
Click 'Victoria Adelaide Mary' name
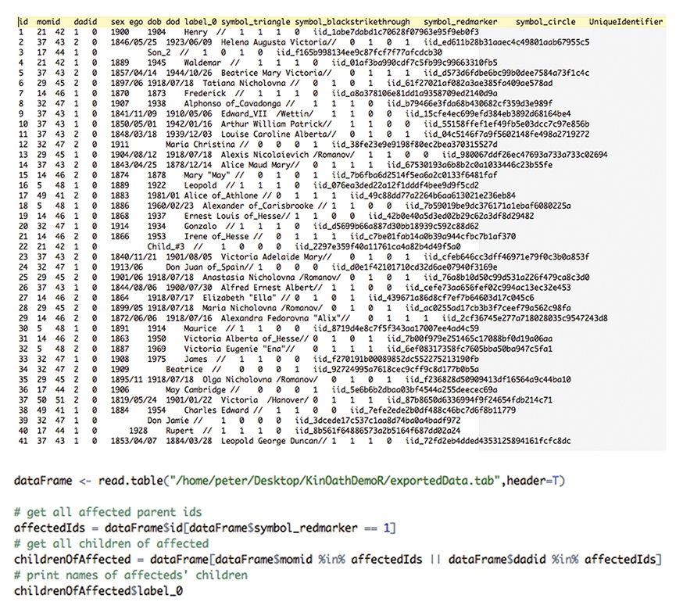click(x=271, y=257)
